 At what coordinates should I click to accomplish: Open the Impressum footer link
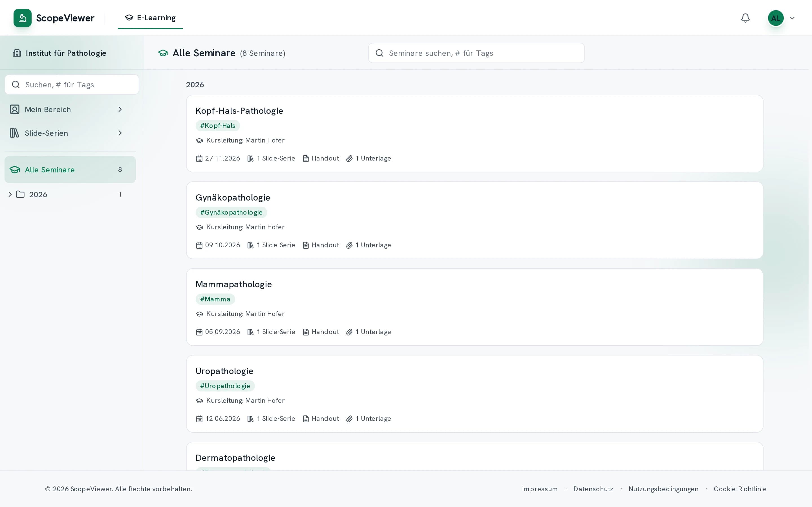tap(540, 489)
